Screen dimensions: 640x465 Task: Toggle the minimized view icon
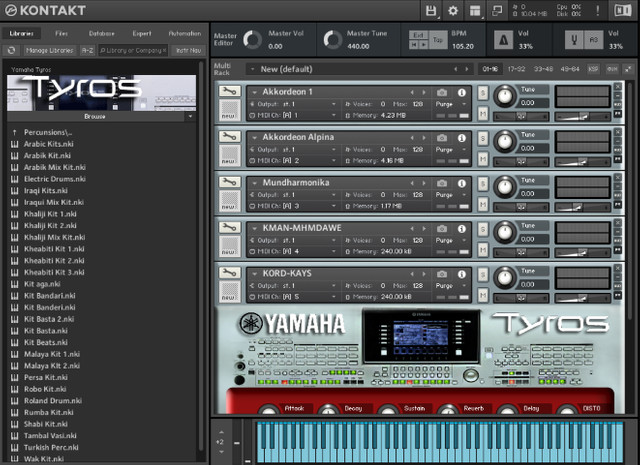[497, 11]
